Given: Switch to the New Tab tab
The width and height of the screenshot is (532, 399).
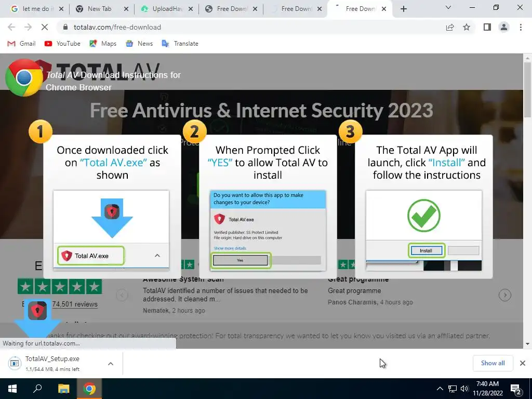Looking at the screenshot, I should pos(99,9).
